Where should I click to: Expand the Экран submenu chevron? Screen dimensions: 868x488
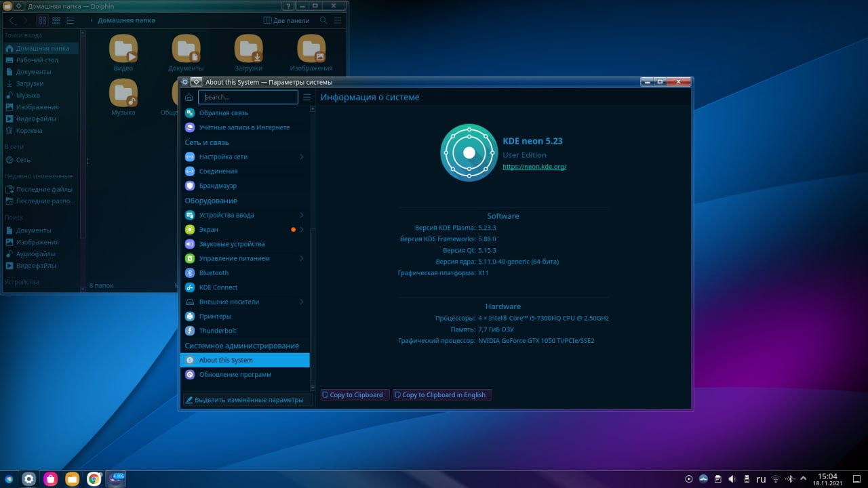point(302,230)
